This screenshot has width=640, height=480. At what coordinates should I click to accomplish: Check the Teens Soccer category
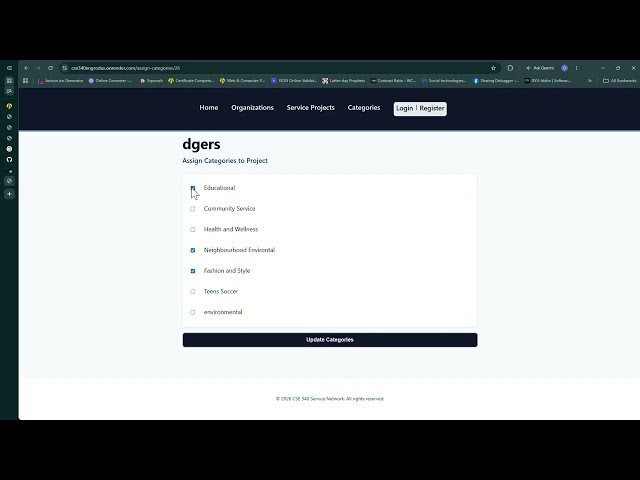(193, 291)
